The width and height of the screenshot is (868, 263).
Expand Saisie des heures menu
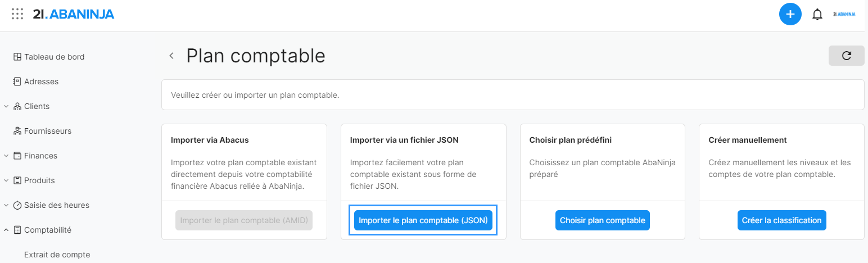click(x=6, y=205)
